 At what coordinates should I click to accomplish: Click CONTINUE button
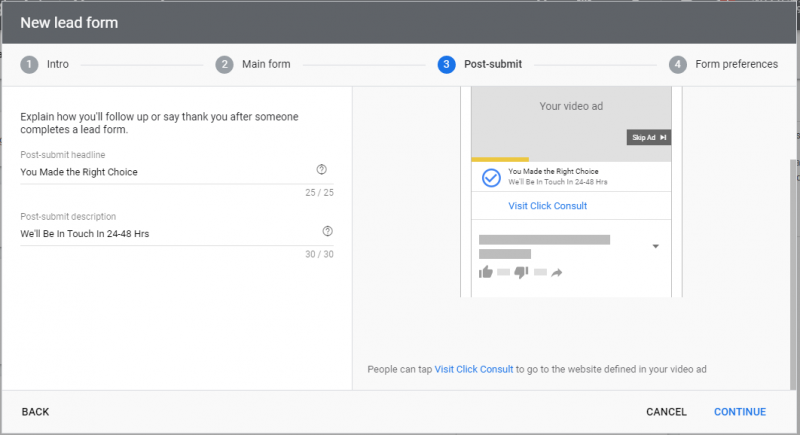click(x=740, y=412)
